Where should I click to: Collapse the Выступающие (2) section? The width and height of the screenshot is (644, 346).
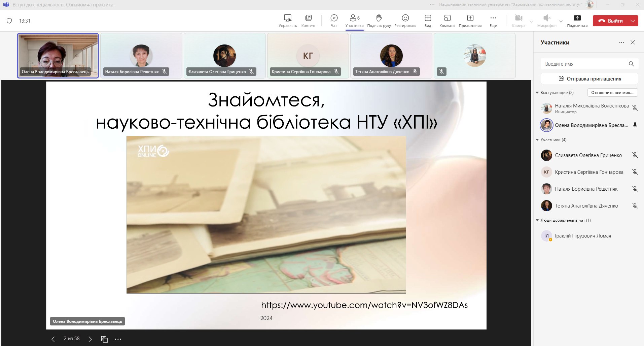tap(537, 93)
